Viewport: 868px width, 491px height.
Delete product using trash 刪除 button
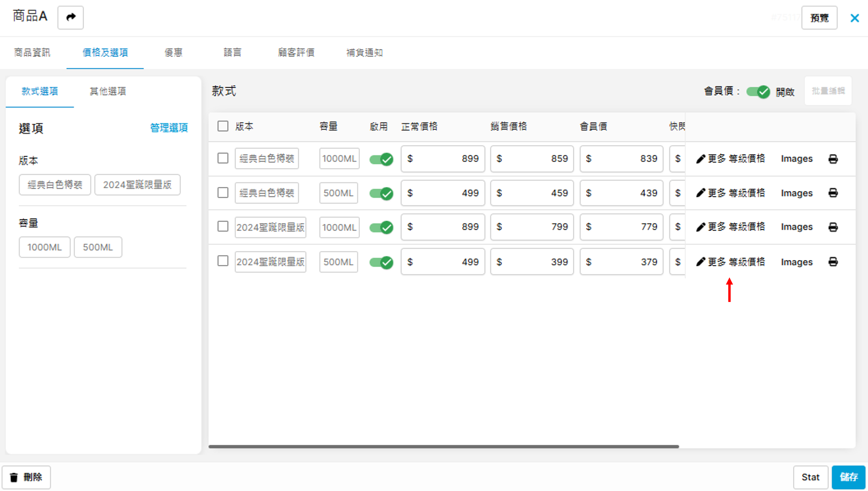tap(26, 477)
